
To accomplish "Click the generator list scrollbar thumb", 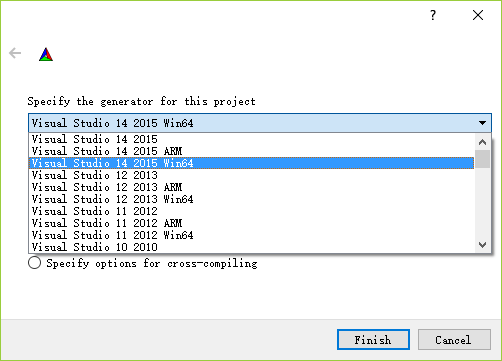I will (x=482, y=159).
